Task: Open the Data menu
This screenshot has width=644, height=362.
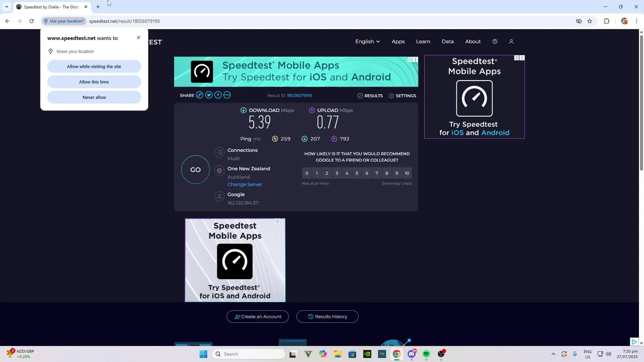Action: (x=448, y=42)
